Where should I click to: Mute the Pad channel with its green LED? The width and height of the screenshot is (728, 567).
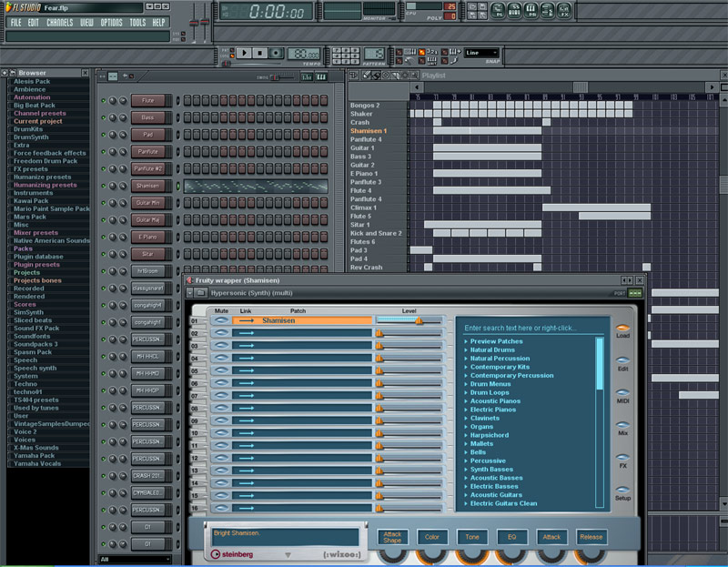coord(103,135)
